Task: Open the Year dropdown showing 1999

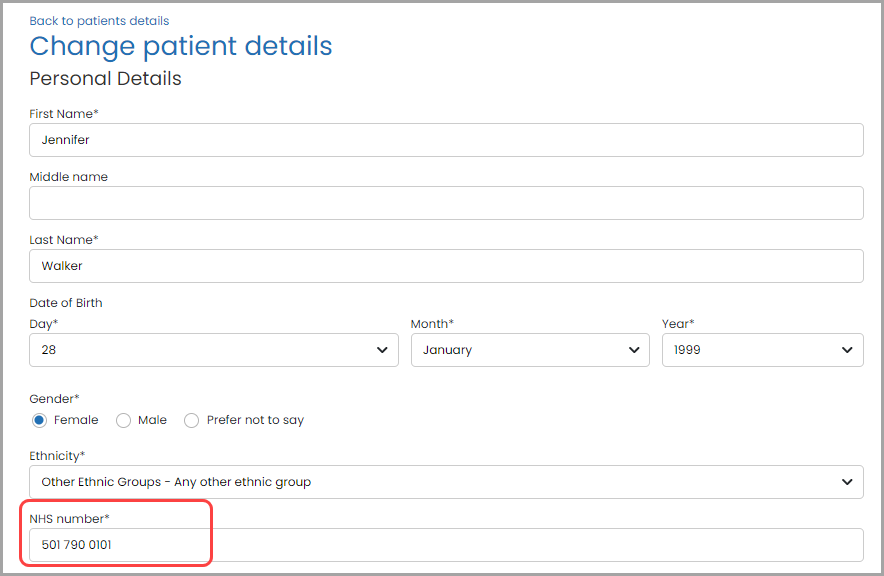Action: point(763,350)
